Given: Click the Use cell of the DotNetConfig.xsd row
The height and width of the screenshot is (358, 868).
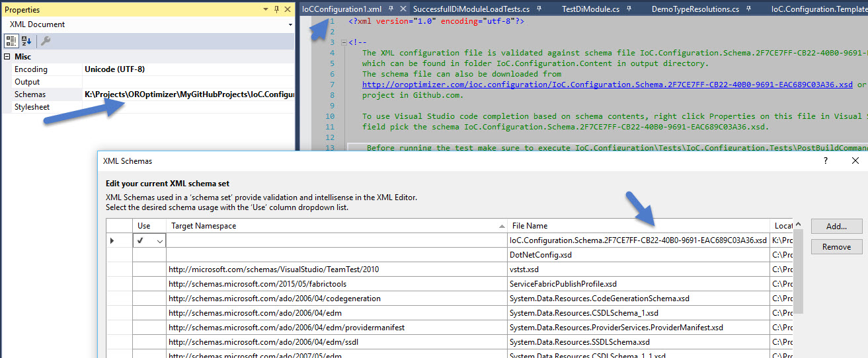Looking at the screenshot, I should (x=149, y=254).
